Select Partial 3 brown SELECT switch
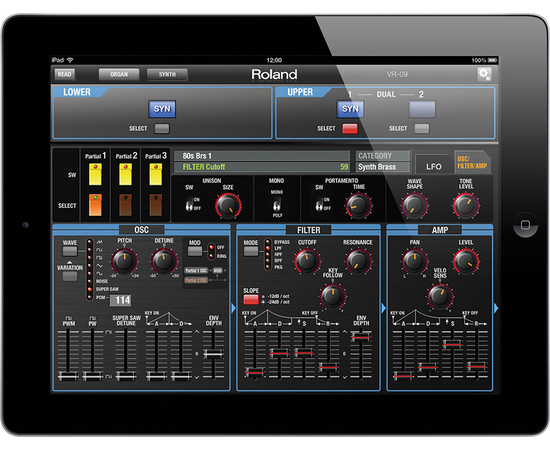This screenshot has width=550, height=450. [x=156, y=205]
